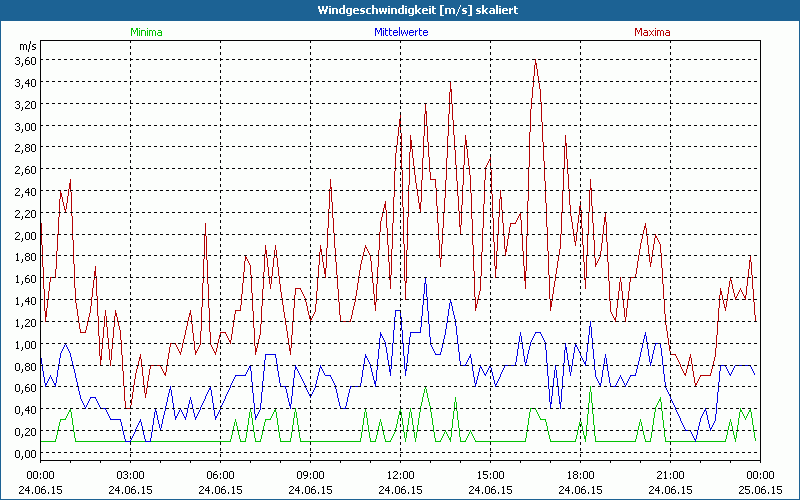Viewport: 800px width, 500px height.
Task: Click the 09:00 time axis label
Action: point(310,475)
